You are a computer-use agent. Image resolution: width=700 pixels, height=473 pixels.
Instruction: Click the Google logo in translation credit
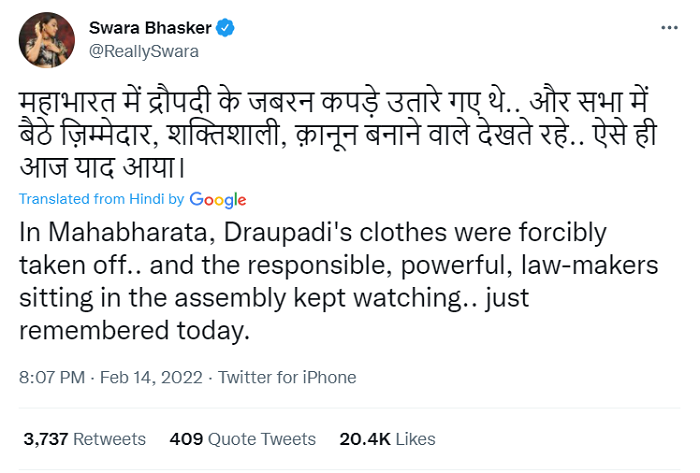pyautogui.click(x=218, y=200)
